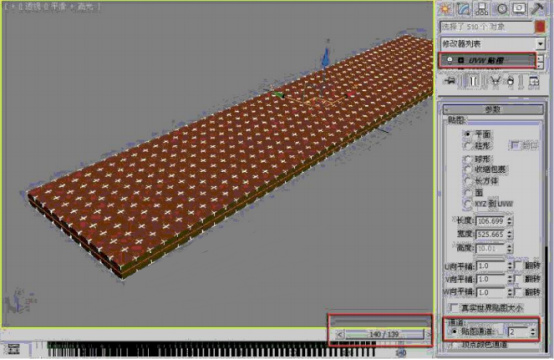Image resolution: width=554 pixels, height=360 pixels.
Task: Open Mini Curve Editor icon left of track bar
Action: coord(13,349)
